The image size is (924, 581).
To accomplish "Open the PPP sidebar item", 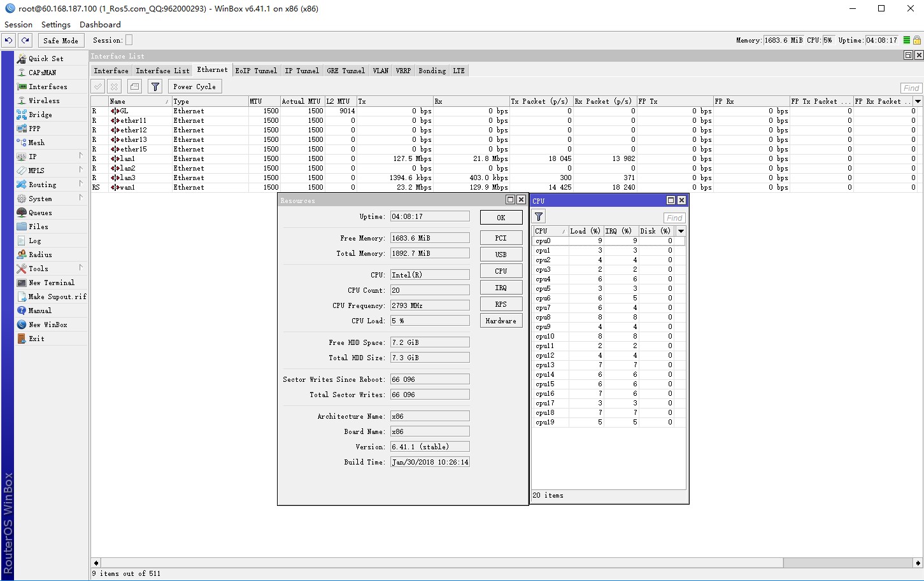I will [34, 129].
